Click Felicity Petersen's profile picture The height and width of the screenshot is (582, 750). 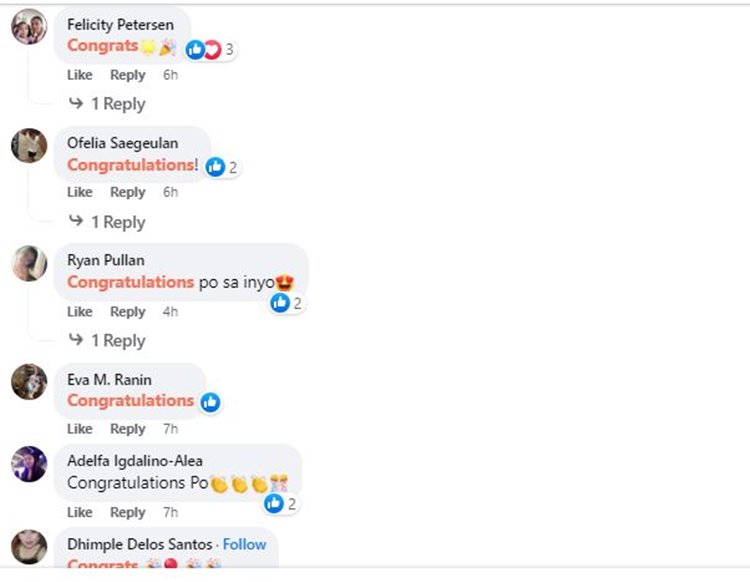[29, 26]
